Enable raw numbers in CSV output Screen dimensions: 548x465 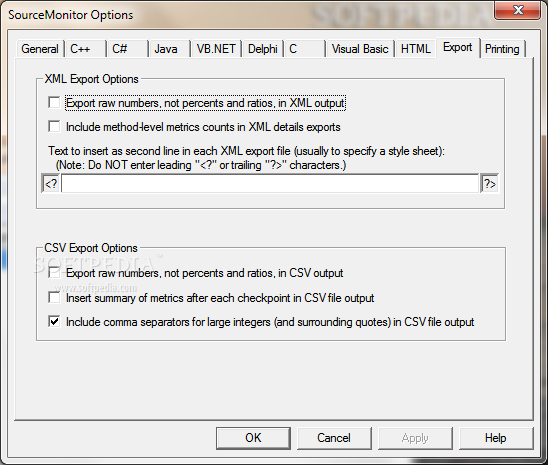point(54,273)
